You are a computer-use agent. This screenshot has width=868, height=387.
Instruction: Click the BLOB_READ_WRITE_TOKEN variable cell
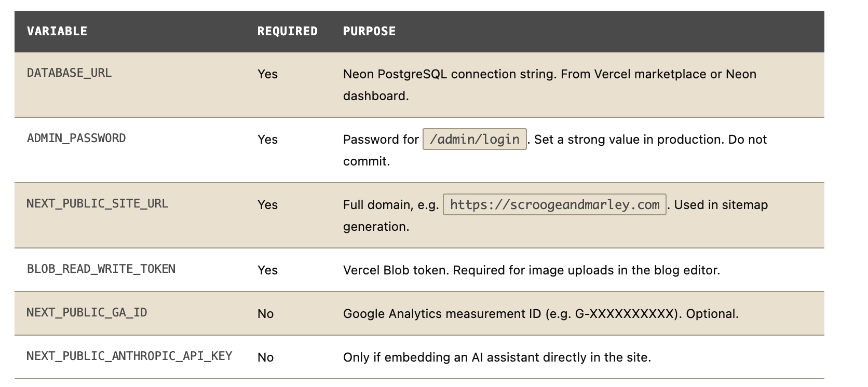pos(101,269)
